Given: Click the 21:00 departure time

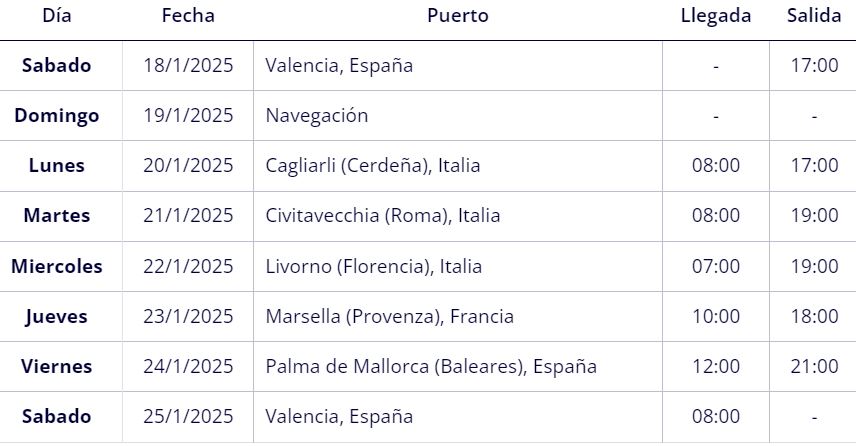Looking at the screenshot, I should tap(814, 366).
